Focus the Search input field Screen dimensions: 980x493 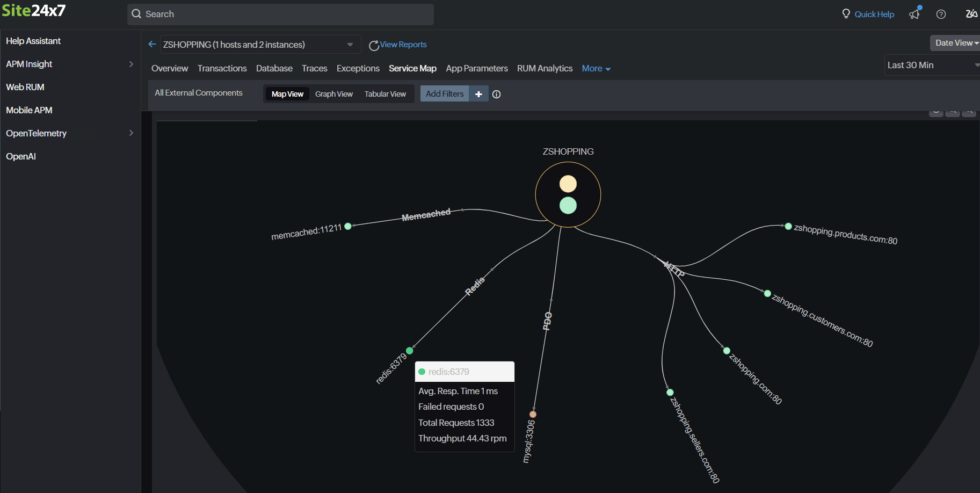(x=280, y=14)
